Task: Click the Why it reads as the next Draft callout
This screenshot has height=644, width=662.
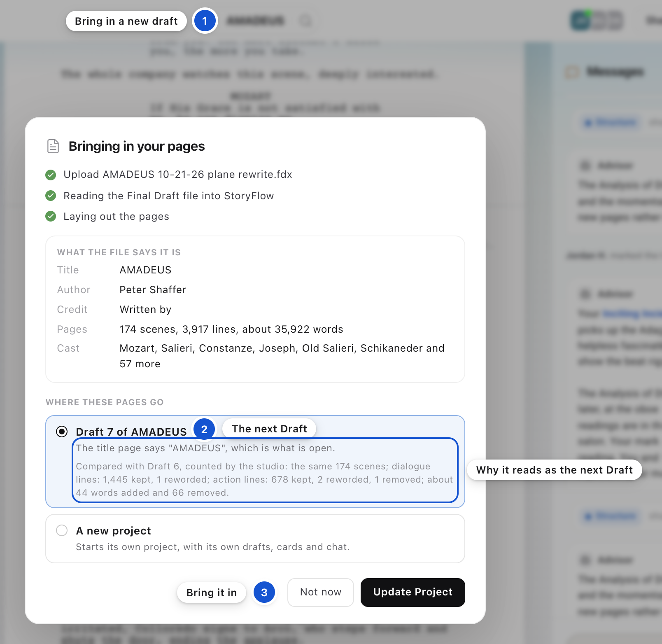Action: [x=555, y=470]
